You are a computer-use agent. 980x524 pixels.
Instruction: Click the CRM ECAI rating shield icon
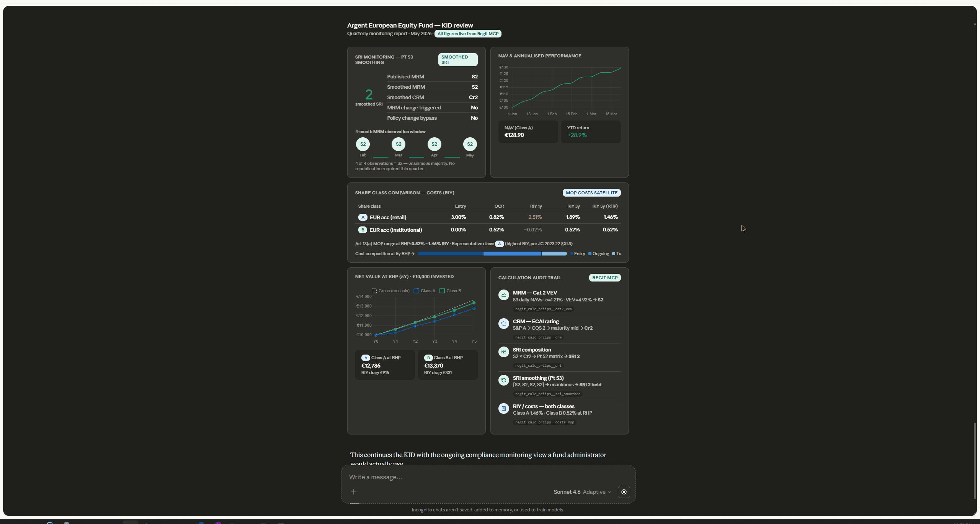tap(504, 324)
